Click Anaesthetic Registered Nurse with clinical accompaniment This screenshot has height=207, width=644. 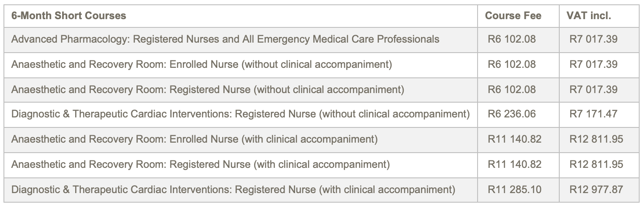click(200, 165)
